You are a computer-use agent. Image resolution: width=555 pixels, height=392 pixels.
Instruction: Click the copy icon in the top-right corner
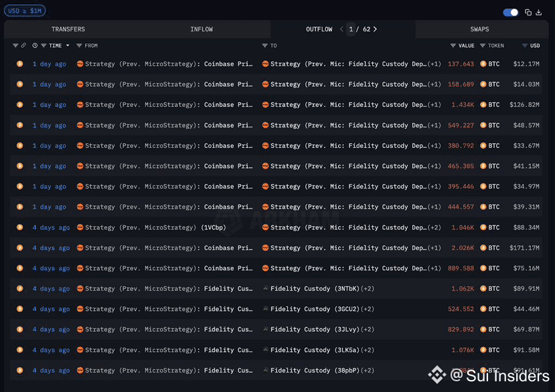coord(528,12)
